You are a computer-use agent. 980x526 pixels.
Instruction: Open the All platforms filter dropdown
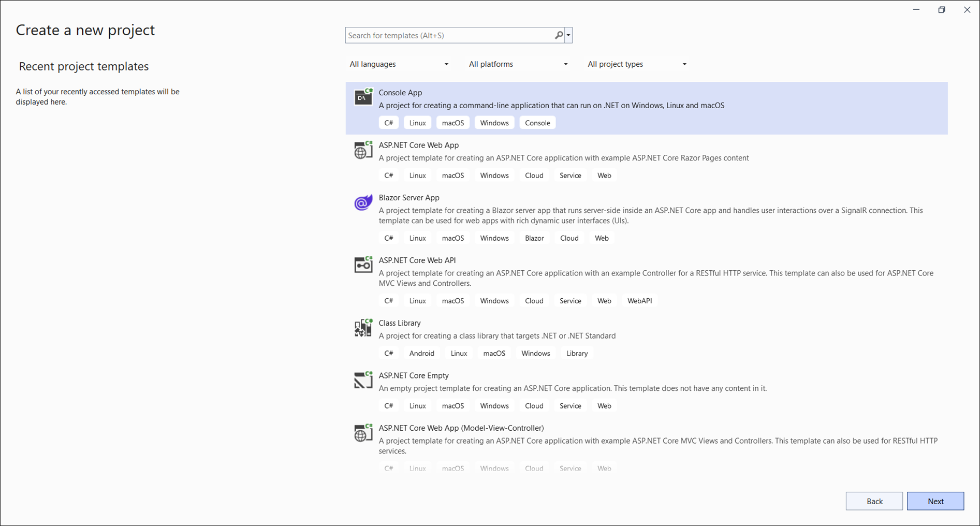pyautogui.click(x=518, y=64)
